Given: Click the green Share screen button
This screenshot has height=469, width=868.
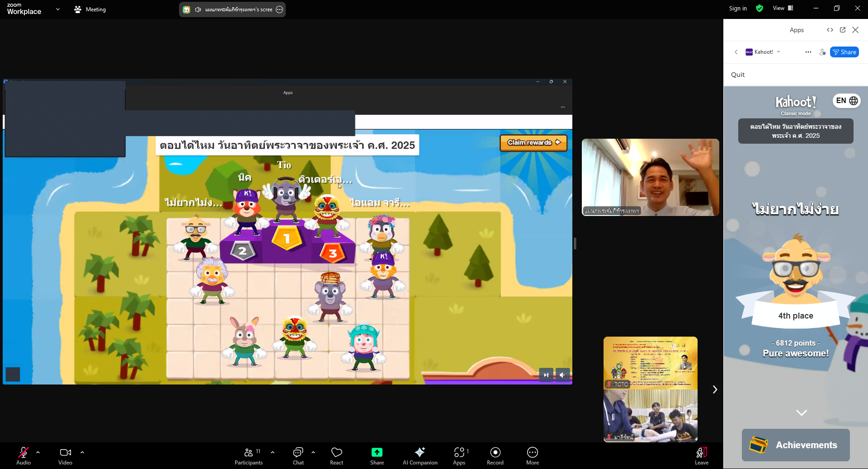Looking at the screenshot, I should [x=377, y=455].
